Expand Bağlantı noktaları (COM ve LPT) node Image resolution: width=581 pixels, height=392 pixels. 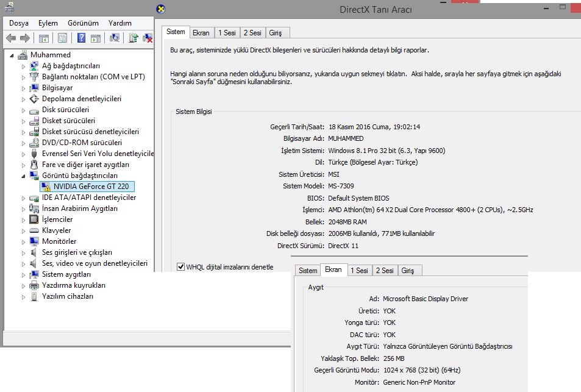point(23,77)
